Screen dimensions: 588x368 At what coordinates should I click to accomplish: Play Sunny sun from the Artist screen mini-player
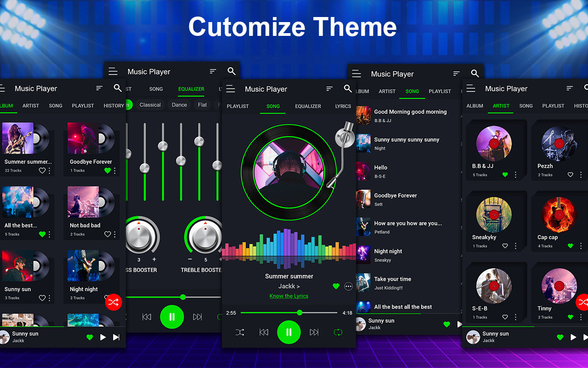click(x=573, y=337)
